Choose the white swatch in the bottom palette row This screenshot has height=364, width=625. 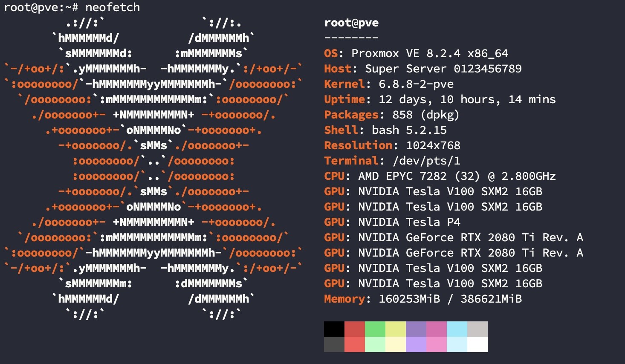point(477,344)
